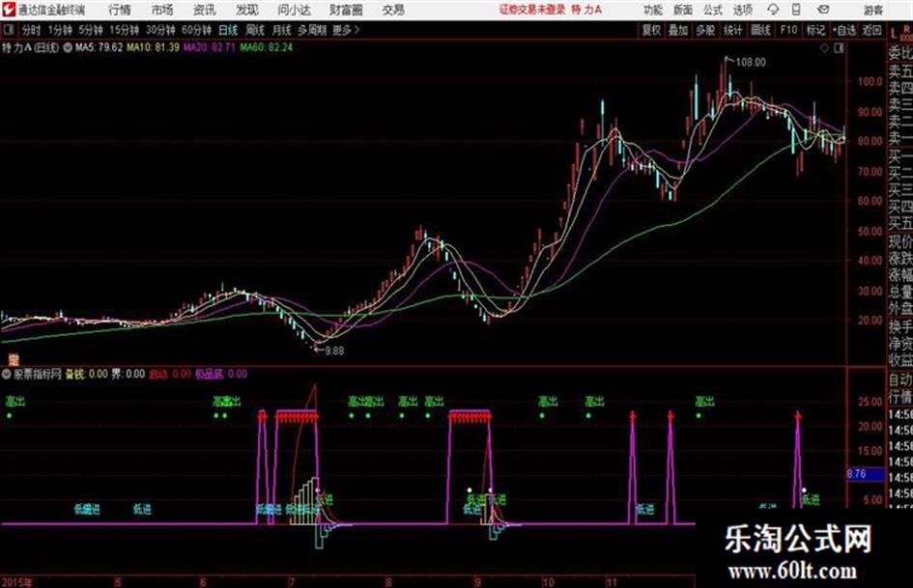Click the 游客 user account label

(x=872, y=10)
